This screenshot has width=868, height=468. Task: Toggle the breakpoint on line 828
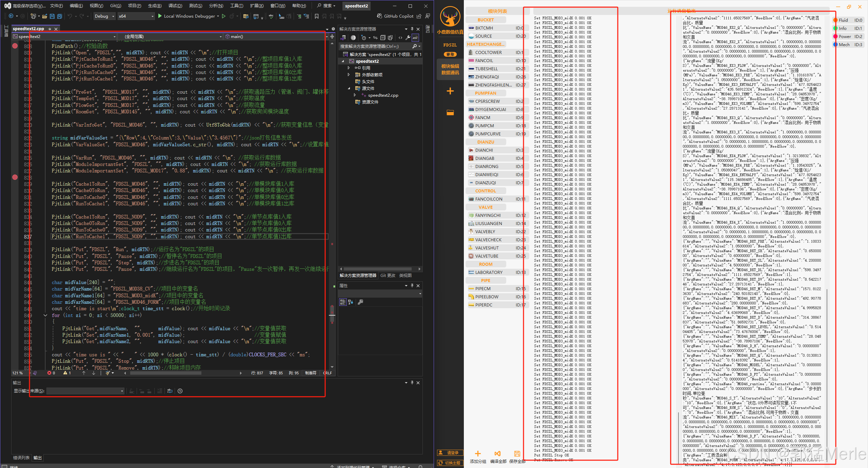15,177
